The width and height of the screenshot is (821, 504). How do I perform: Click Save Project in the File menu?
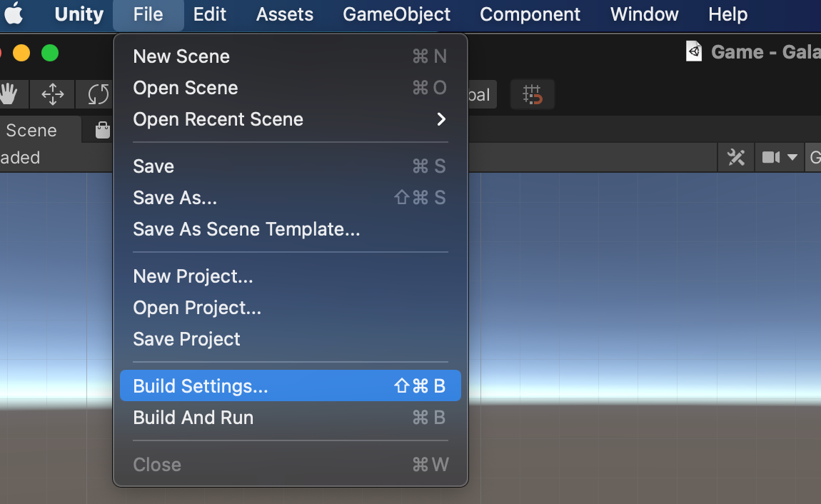click(186, 339)
